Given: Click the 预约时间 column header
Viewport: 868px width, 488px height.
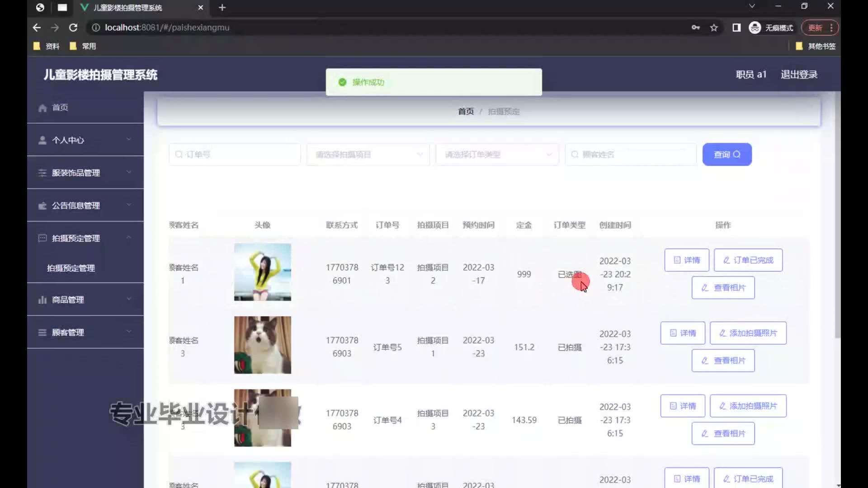Looking at the screenshot, I should [x=478, y=225].
